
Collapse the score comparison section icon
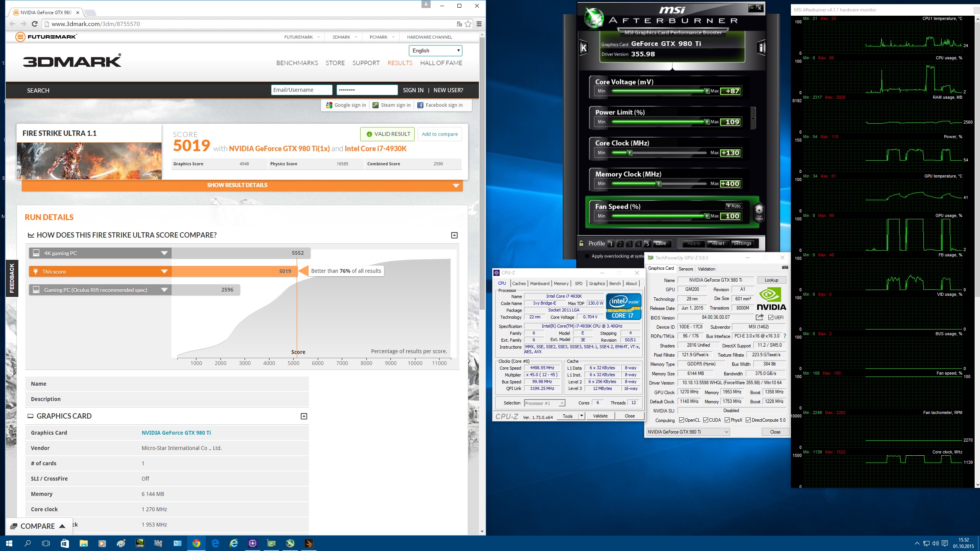point(454,235)
